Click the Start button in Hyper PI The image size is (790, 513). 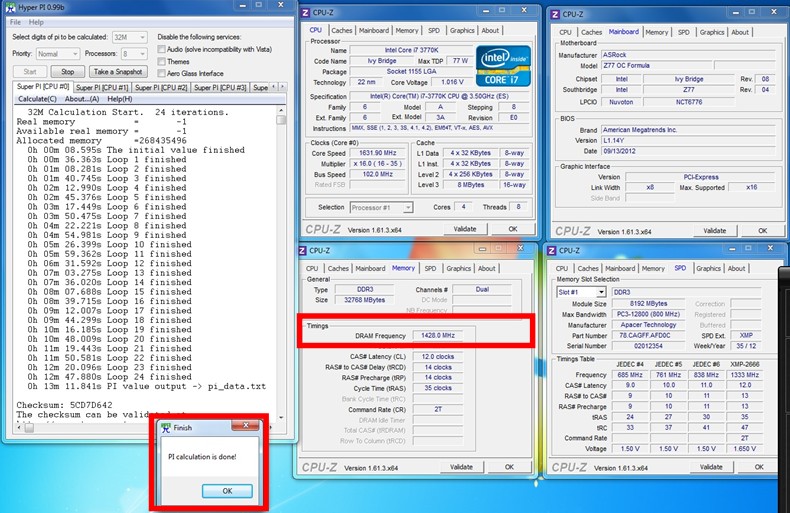pyautogui.click(x=30, y=72)
